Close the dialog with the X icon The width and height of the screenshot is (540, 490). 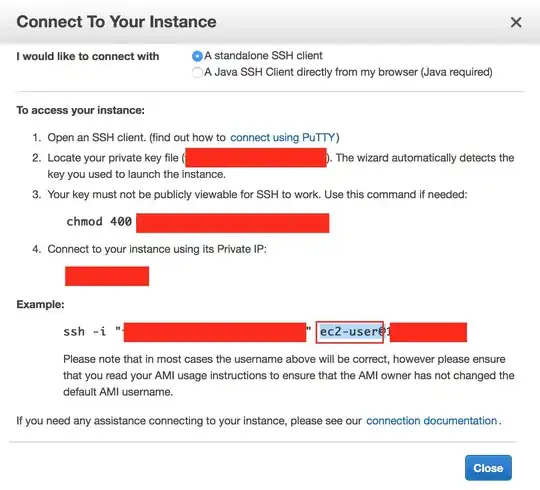coord(516,22)
